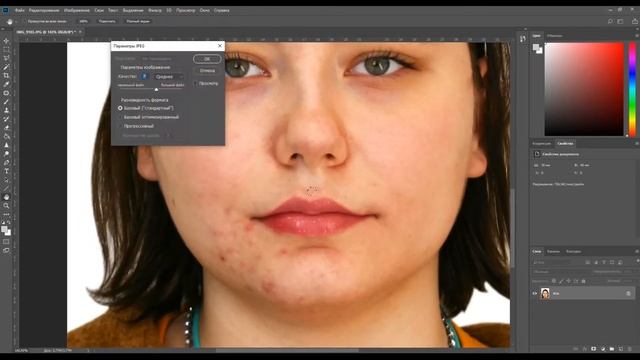Select the Rectangular Marquee tool

click(6, 49)
